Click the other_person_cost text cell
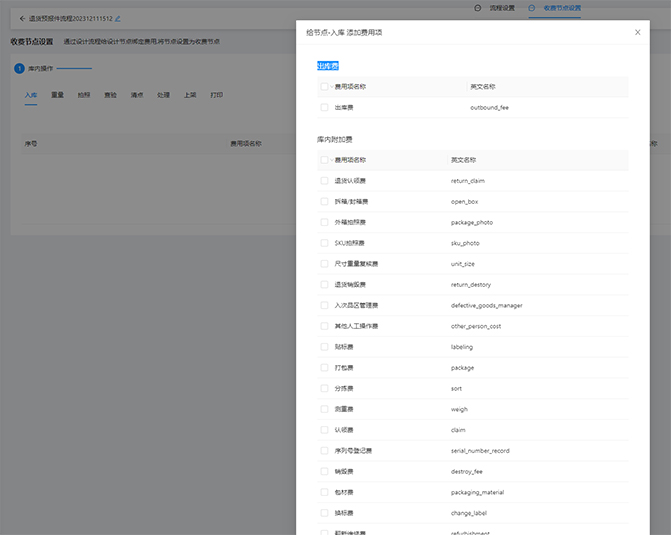The width and height of the screenshot is (671, 535). coord(476,326)
